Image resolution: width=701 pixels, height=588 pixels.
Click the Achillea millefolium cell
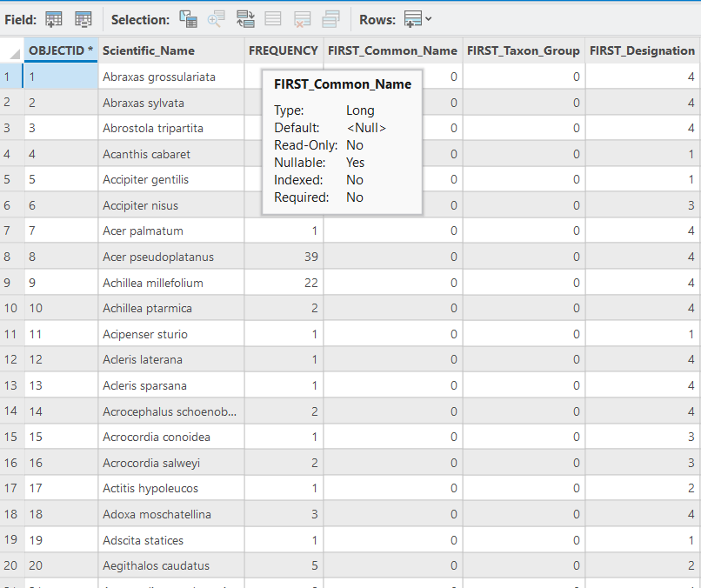[x=171, y=283]
